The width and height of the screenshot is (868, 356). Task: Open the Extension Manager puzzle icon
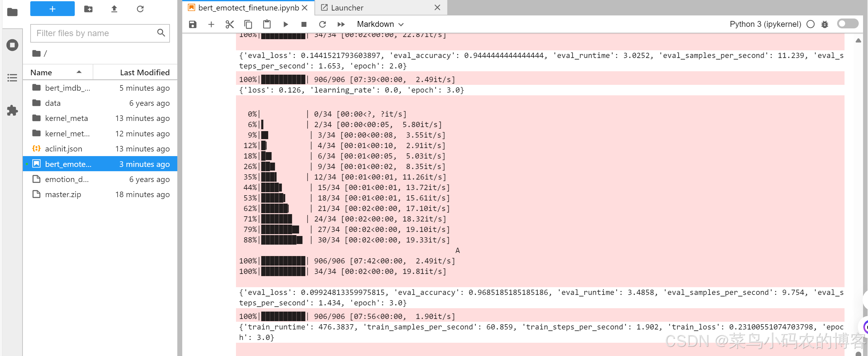pyautogui.click(x=12, y=110)
